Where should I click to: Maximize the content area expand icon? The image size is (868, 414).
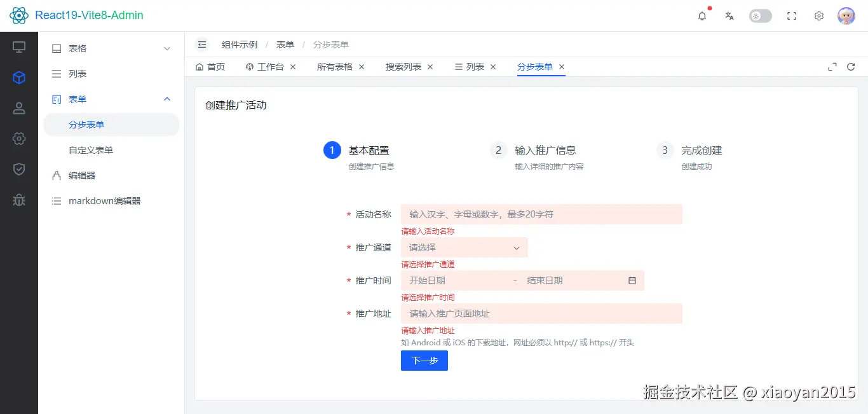tap(832, 67)
